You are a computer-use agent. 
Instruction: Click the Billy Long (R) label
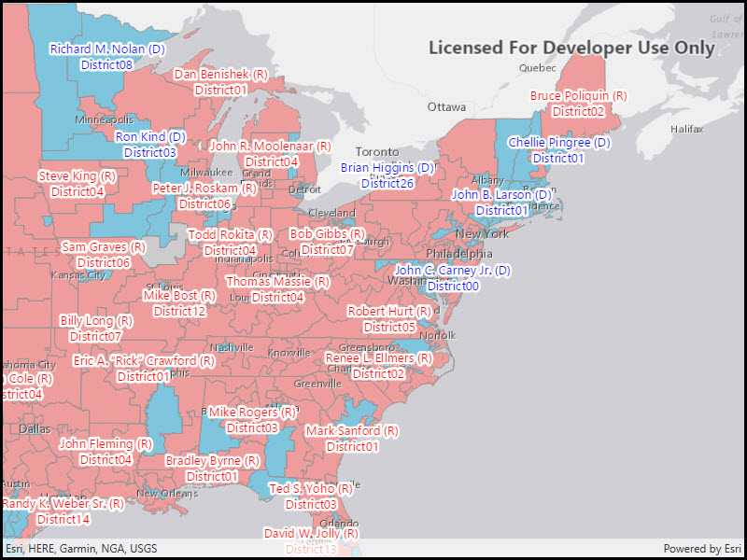pos(96,320)
